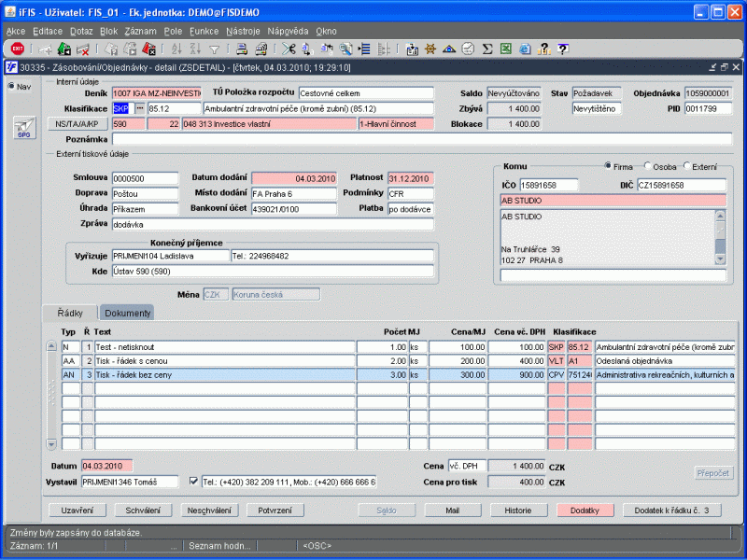Switch to the Dokumenty tab
The height and width of the screenshot is (560, 747).
[128, 313]
